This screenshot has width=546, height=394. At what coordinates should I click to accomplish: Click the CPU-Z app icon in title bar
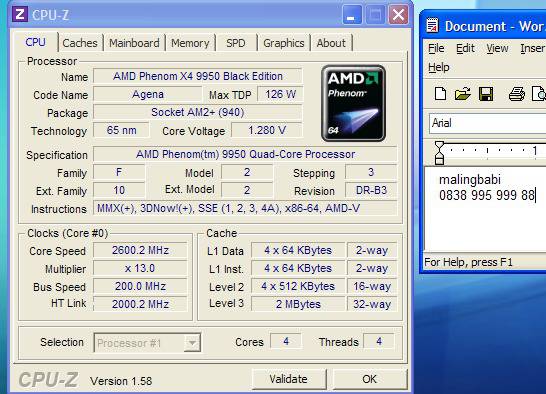click(20, 14)
